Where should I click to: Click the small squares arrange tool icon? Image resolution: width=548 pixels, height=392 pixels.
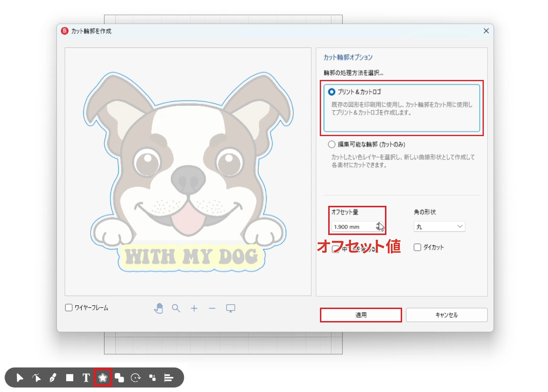(x=152, y=378)
